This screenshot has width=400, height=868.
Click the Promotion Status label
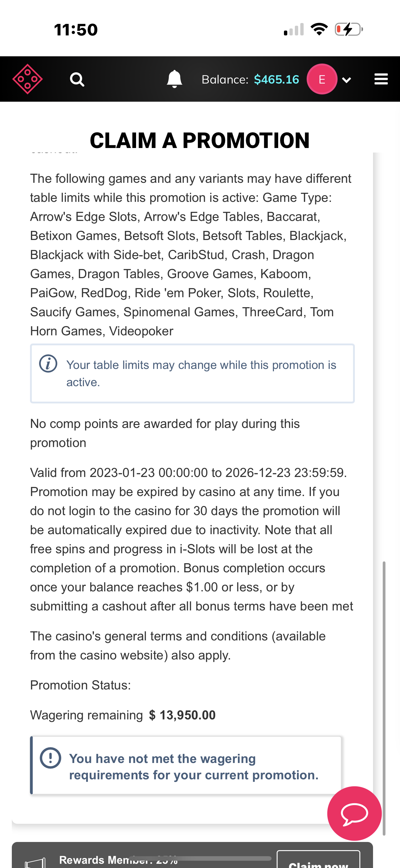[x=80, y=685]
